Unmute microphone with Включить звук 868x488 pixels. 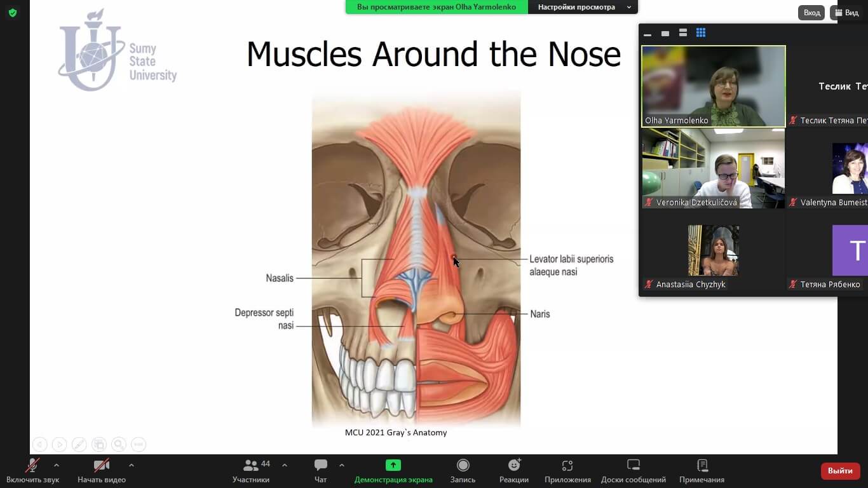(x=32, y=466)
